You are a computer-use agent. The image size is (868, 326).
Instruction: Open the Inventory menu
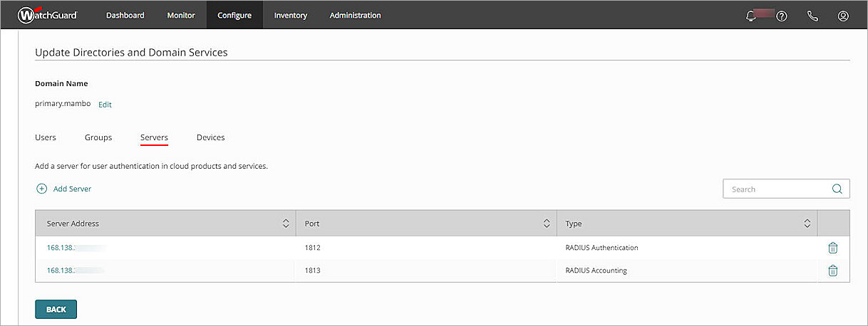[290, 15]
